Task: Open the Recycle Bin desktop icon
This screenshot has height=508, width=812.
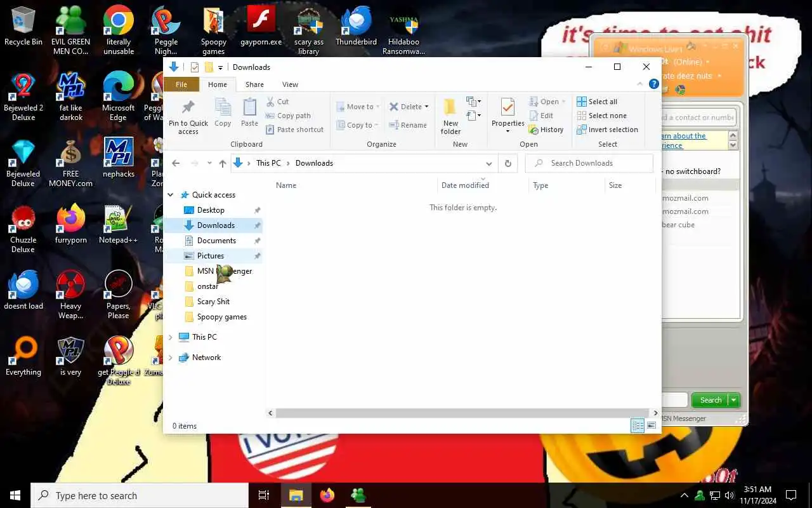Action: coord(23,27)
